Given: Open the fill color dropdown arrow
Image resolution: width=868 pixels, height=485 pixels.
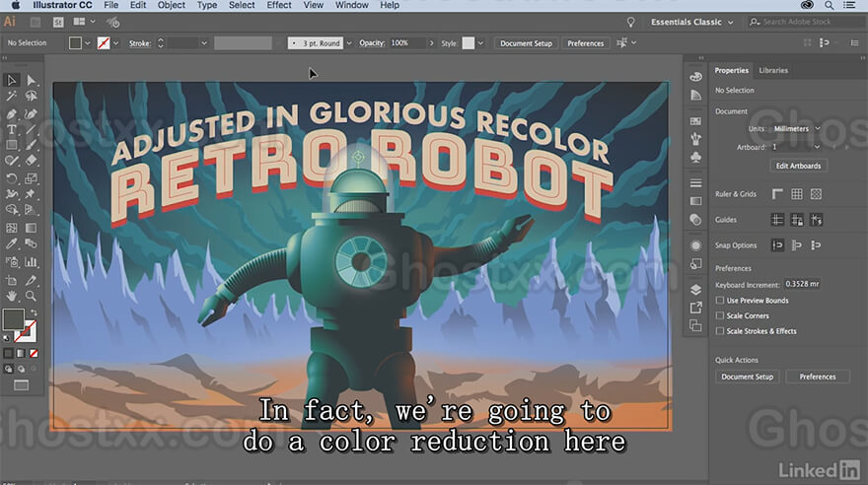Looking at the screenshot, I should (x=87, y=43).
